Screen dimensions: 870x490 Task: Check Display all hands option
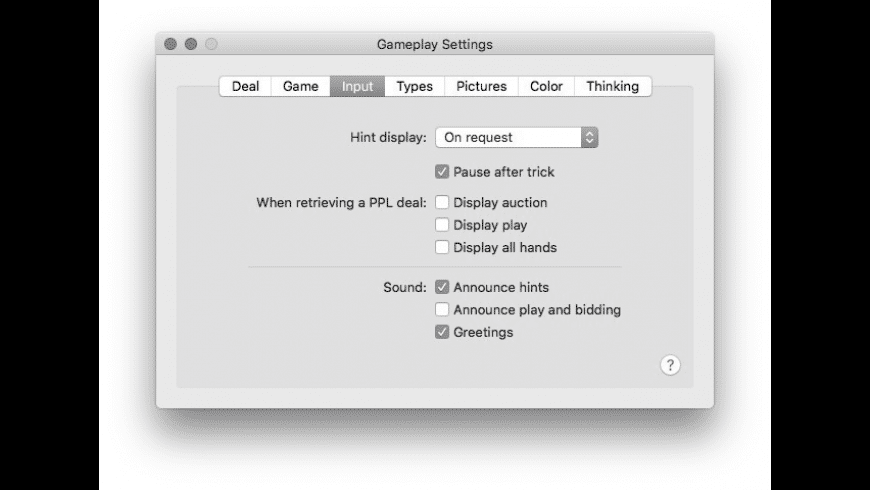click(x=442, y=247)
